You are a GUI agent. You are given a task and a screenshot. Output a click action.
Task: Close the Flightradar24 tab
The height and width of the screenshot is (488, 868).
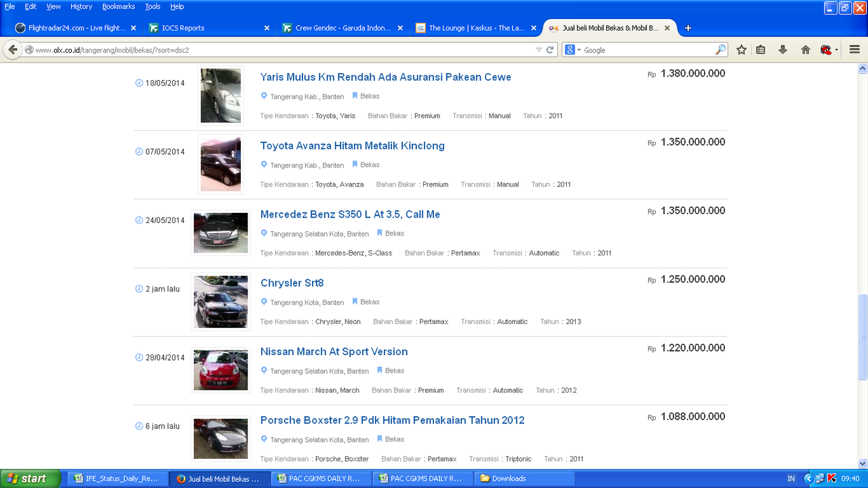point(133,28)
